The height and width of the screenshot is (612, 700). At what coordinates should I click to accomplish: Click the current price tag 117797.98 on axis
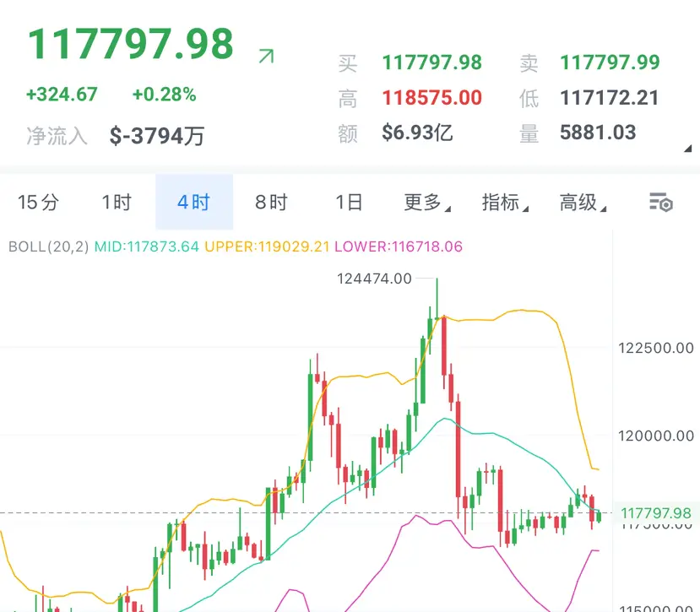656,513
